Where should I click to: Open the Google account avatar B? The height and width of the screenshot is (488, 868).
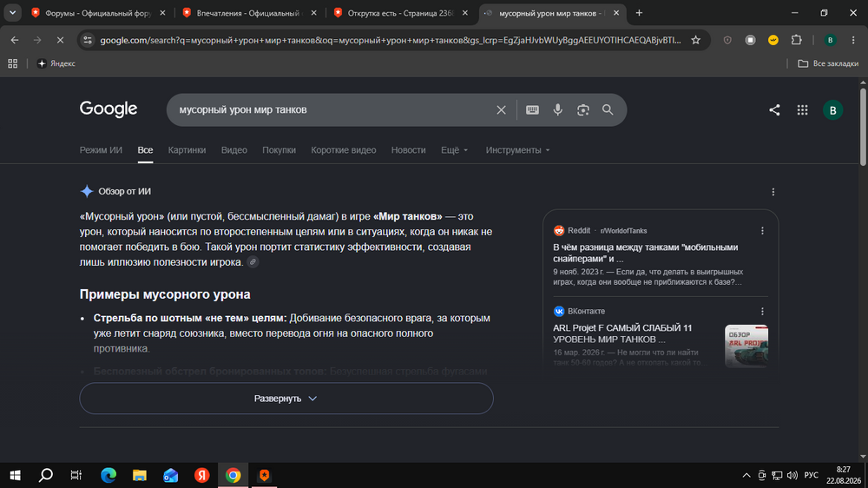pos(832,109)
